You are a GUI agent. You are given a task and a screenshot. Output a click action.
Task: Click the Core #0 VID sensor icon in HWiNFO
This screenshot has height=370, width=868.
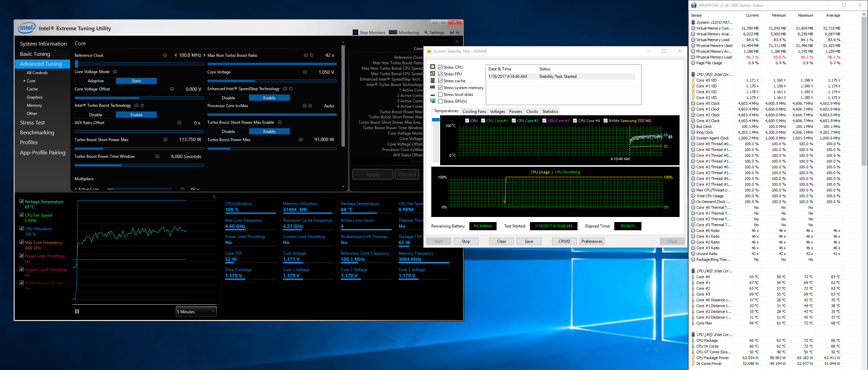click(x=693, y=80)
